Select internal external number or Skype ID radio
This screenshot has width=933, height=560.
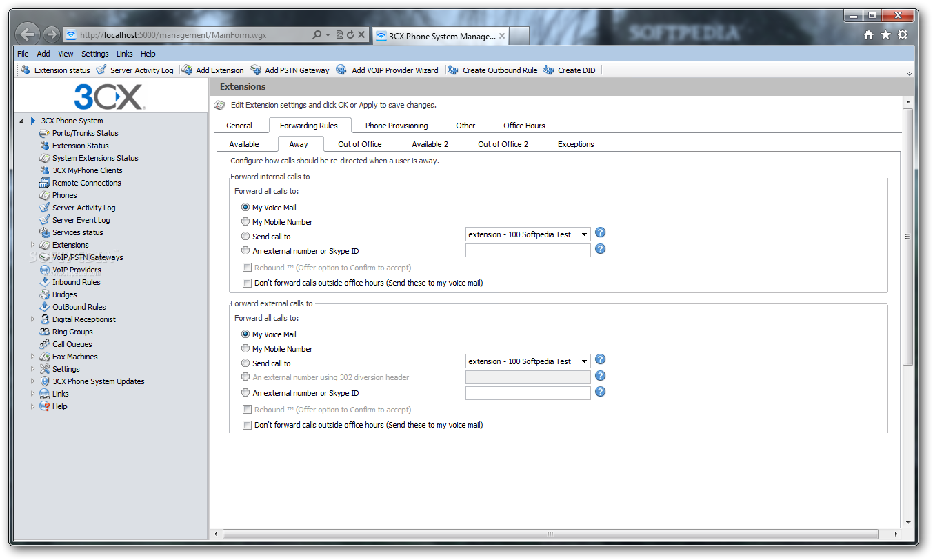(x=245, y=251)
